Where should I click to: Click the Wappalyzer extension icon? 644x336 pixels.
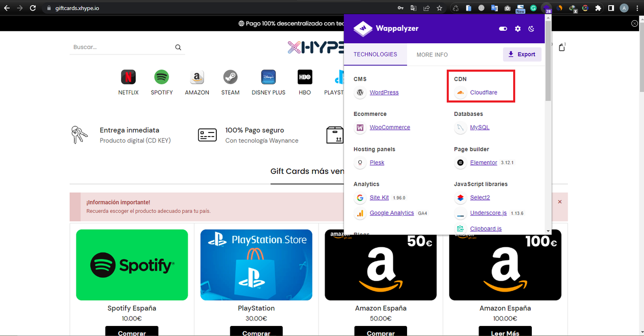[546, 8]
